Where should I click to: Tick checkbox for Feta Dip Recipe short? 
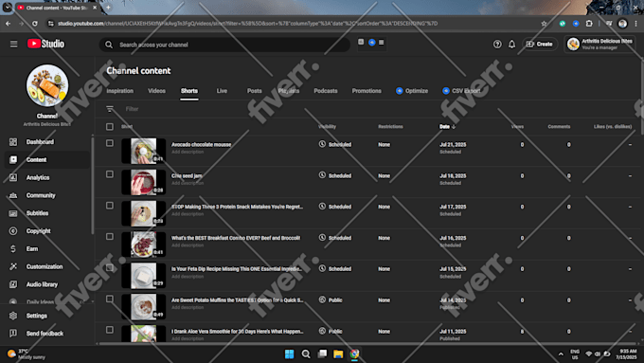(109, 267)
